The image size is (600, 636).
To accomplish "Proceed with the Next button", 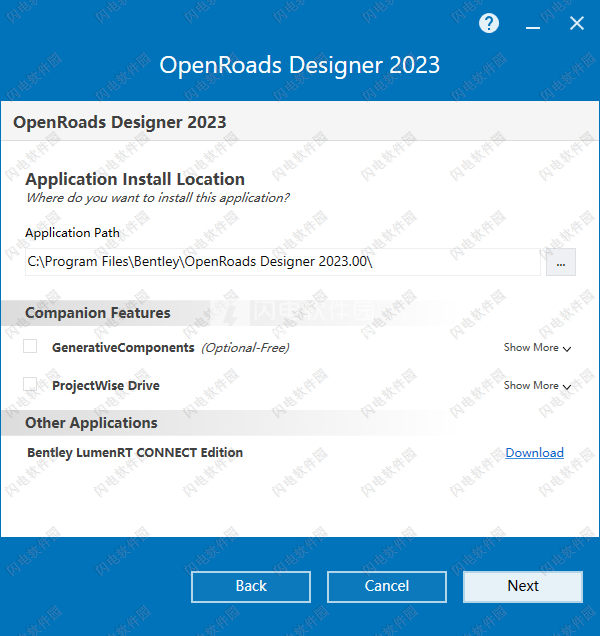I will pos(523,587).
